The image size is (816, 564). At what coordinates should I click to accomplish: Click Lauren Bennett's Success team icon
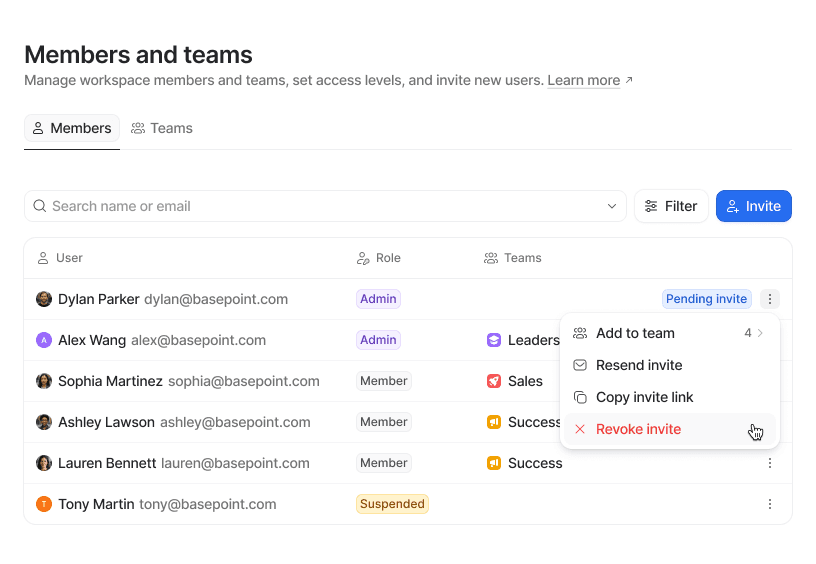pyautogui.click(x=494, y=463)
